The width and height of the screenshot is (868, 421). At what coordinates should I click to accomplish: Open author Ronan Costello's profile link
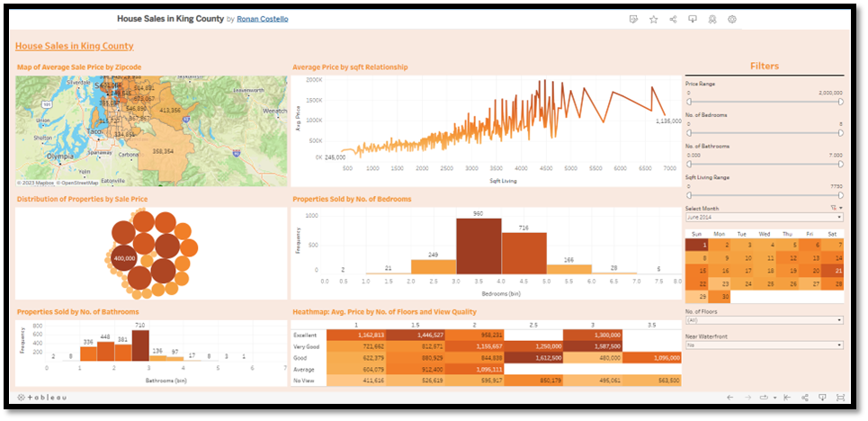(263, 19)
